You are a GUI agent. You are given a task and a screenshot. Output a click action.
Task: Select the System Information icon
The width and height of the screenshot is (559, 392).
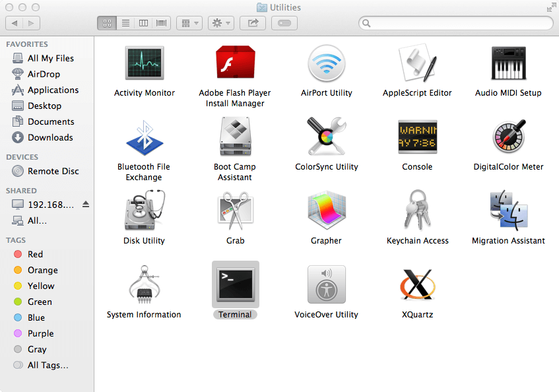(x=145, y=284)
